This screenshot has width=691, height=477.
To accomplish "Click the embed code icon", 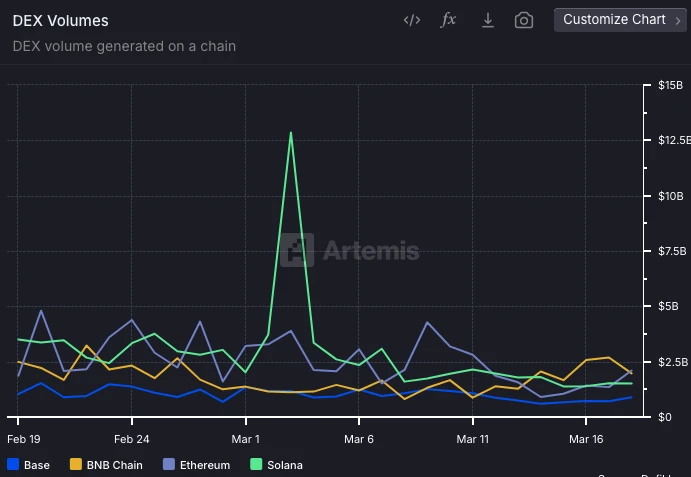I will (411, 20).
